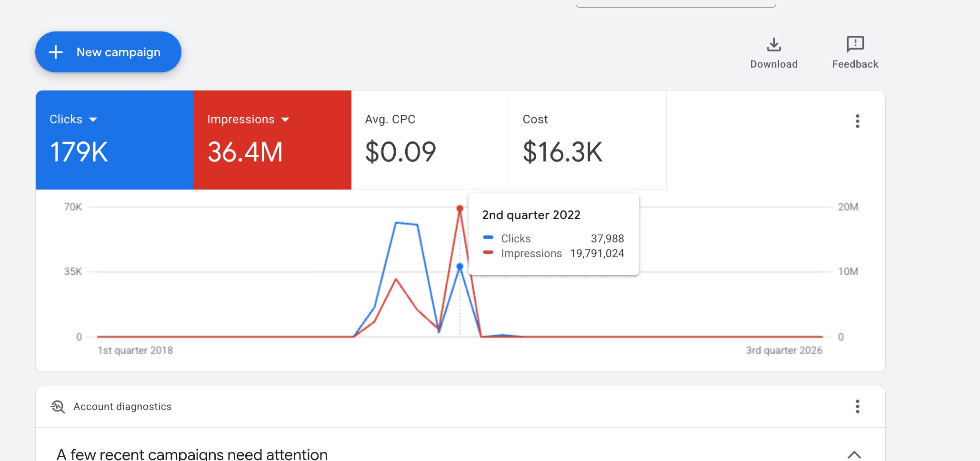Click the Download label text
Image resolution: width=980 pixels, height=461 pixels.
[x=774, y=64]
